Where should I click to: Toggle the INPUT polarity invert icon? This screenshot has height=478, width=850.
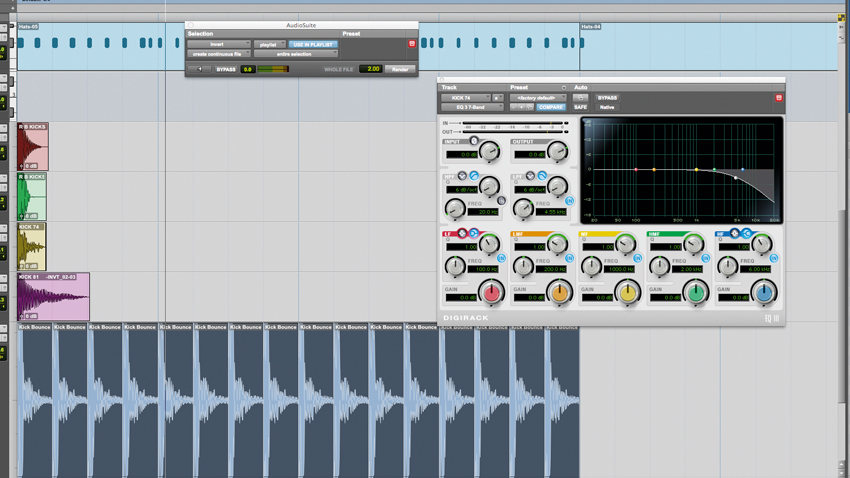point(474,141)
